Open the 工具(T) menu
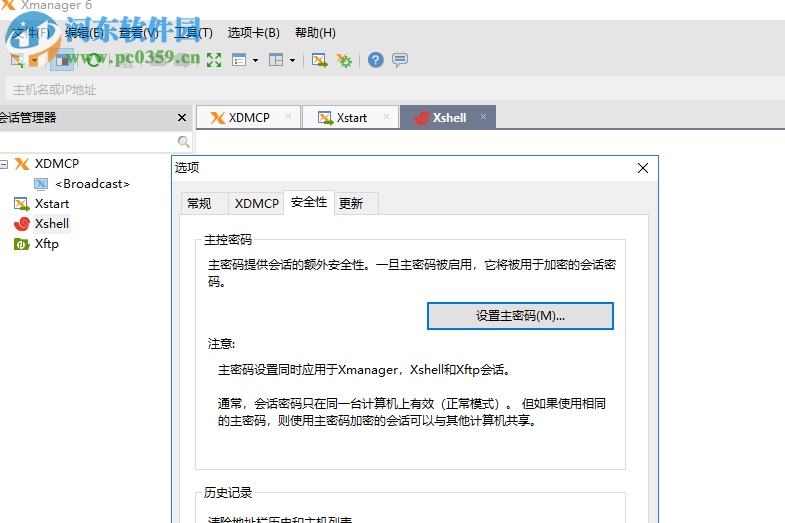This screenshot has height=523, width=785. click(x=193, y=33)
